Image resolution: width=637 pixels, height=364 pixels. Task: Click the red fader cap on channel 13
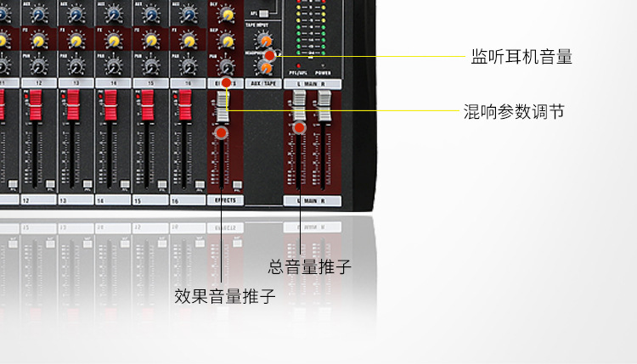(74, 105)
